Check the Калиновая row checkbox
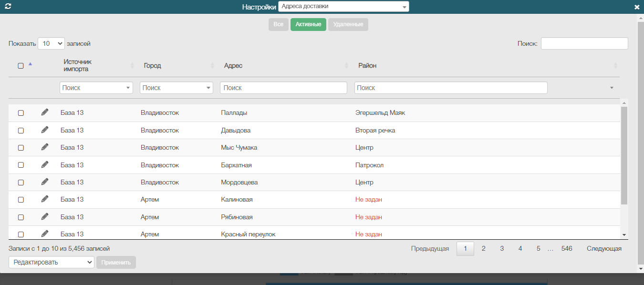The width and height of the screenshot is (644, 285). [21, 200]
